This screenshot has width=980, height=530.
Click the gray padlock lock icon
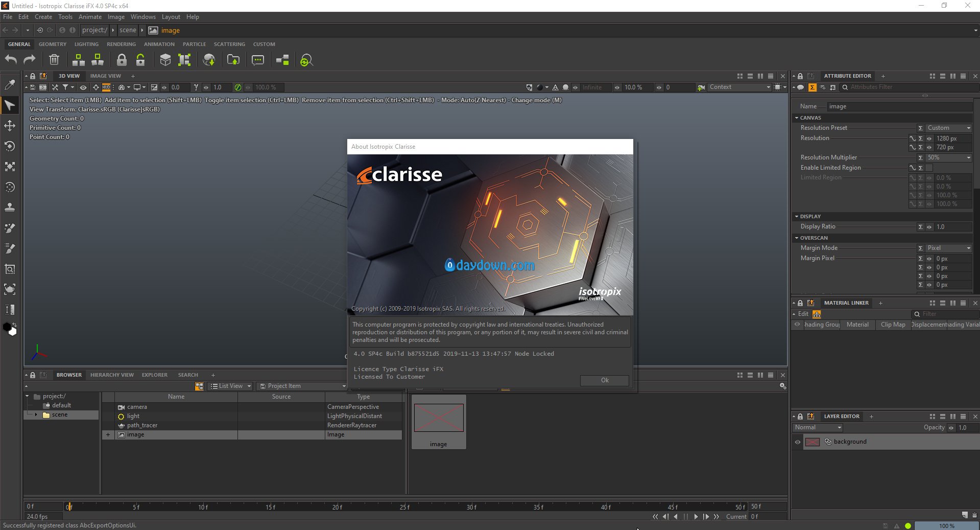point(122,60)
